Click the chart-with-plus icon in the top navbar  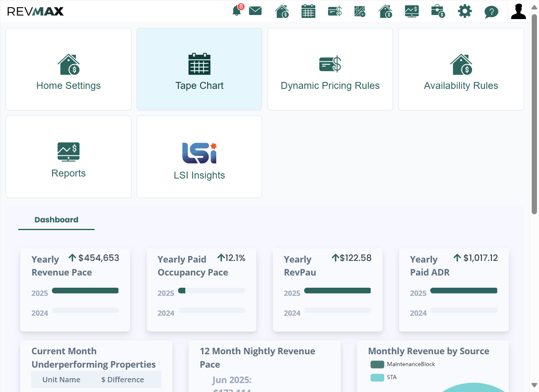(x=360, y=11)
